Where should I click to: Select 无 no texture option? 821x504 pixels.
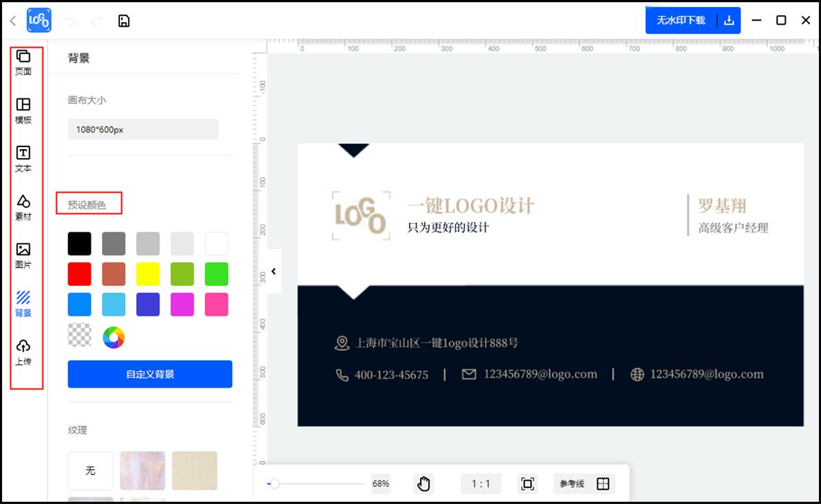tap(90, 470)
